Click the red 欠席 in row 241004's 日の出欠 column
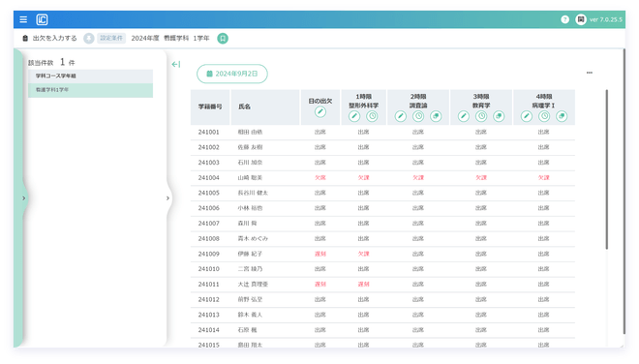Image resolution: width=639 pixels, height=364 pixels. coord(320,178)
